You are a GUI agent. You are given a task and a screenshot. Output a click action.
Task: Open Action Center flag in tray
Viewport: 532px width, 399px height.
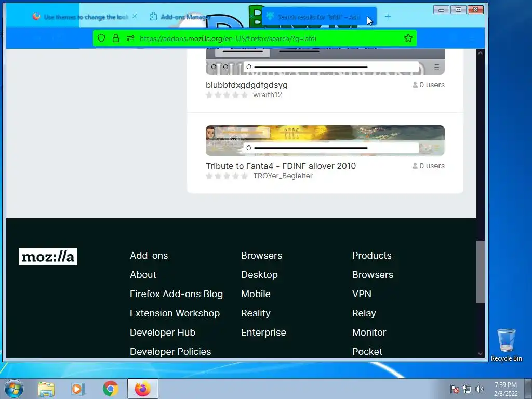(x=454, y=389)
